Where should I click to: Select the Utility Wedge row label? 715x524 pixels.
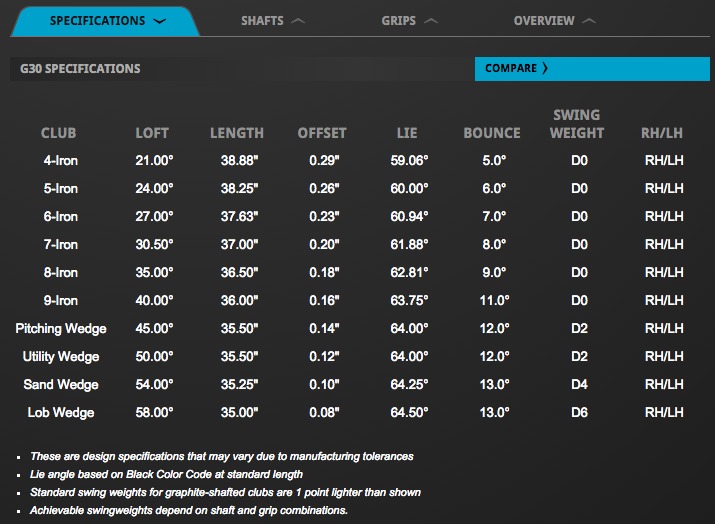(x=61, y=357)
